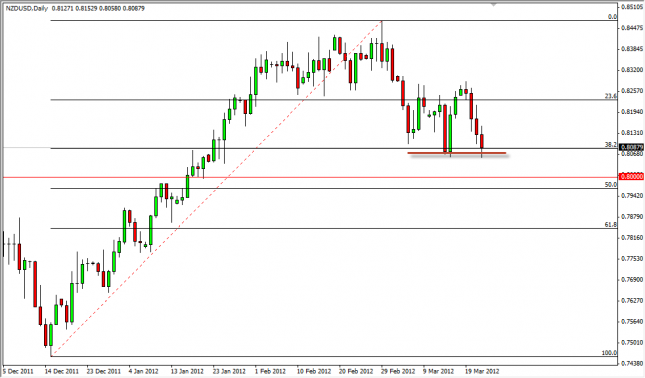
Task: Click the 10 Feb 2012 date label
Action: pyautogui.click(x=314, y=371)
